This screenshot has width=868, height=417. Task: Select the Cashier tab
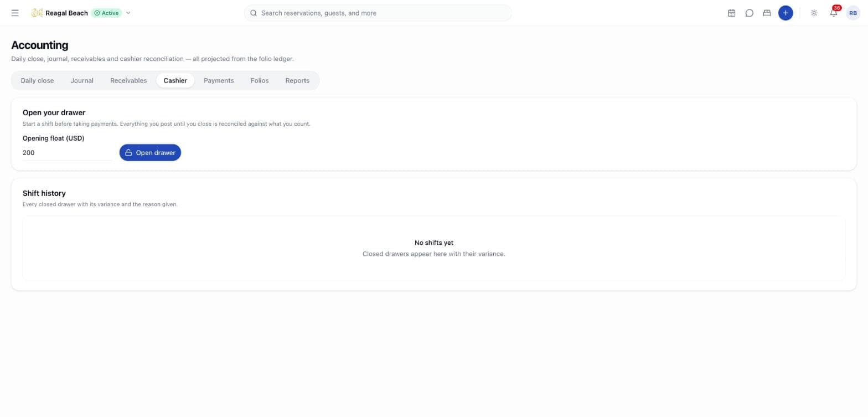click(x=175, y=80)
